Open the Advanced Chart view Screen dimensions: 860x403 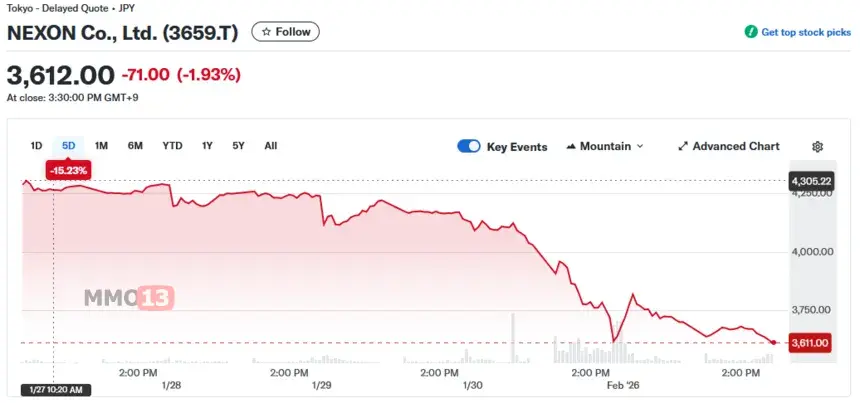tap(735, 146)
